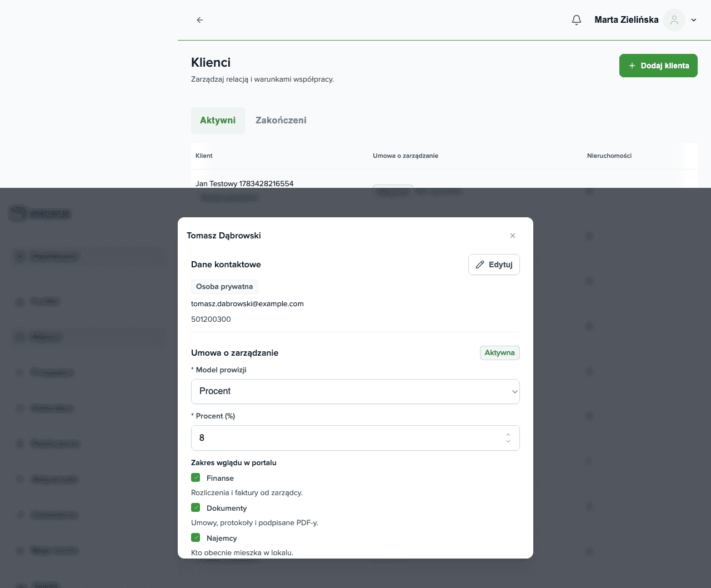
Task: Click the Klient column header
Action: click(204, 156)
